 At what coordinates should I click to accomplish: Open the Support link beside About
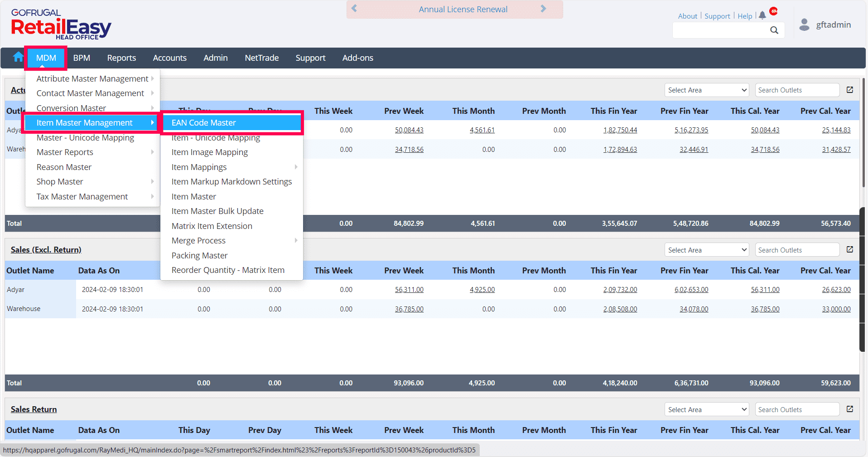tap(717, 16)
